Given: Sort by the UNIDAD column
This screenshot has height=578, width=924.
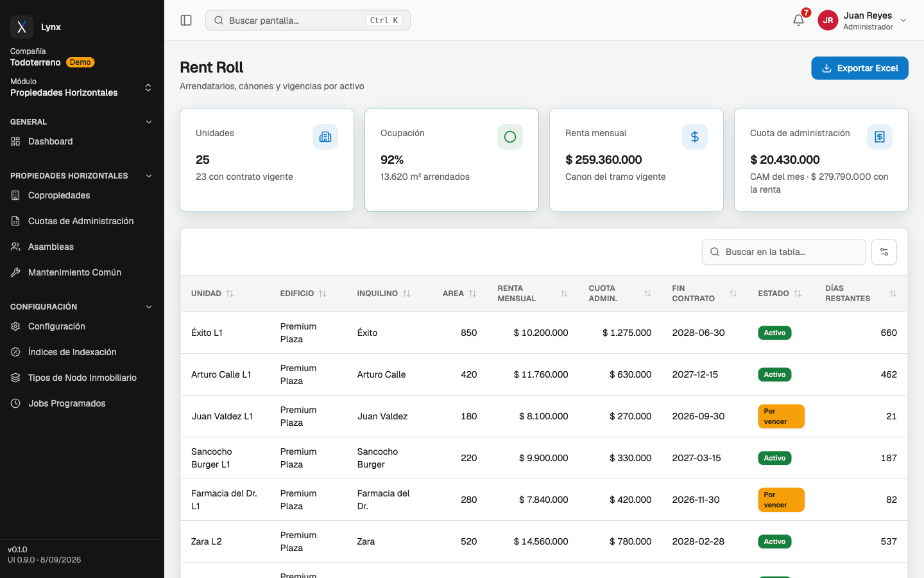Looking at the screenshot, I should 212,293.
